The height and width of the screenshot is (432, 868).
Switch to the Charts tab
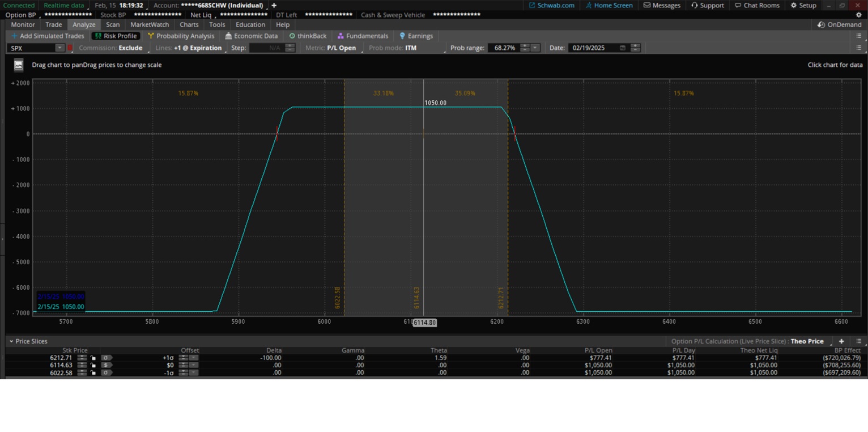pos(189,25)
